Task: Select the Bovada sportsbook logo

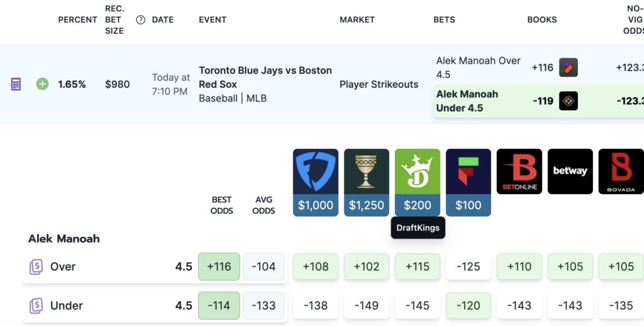Action: tap(621, 171)
